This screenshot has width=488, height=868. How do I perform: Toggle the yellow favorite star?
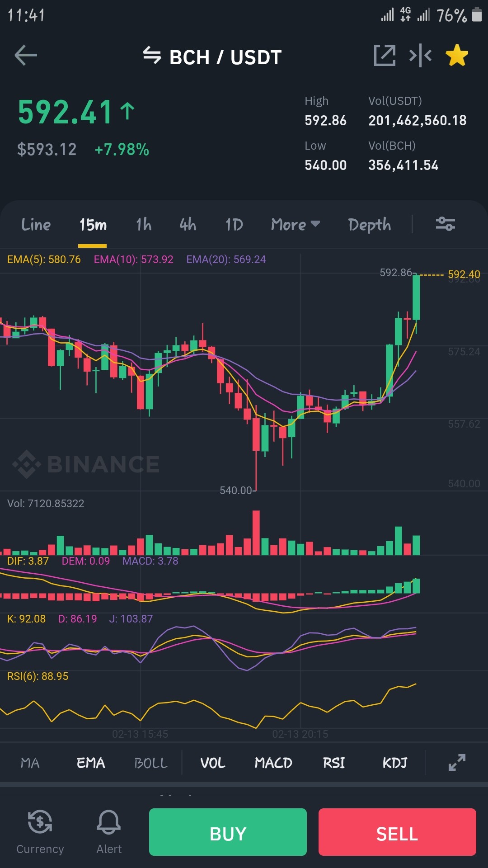[x=457, y=55]
